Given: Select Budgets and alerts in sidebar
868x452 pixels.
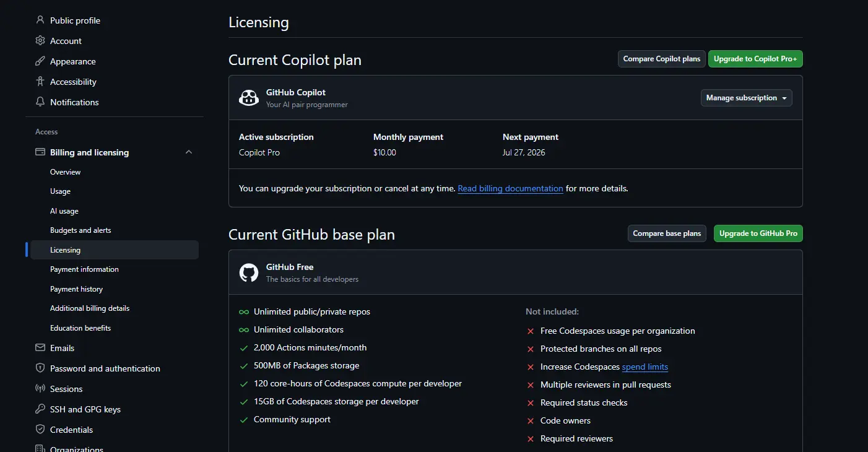Looking at the screenshot, I should click(80, 230).
